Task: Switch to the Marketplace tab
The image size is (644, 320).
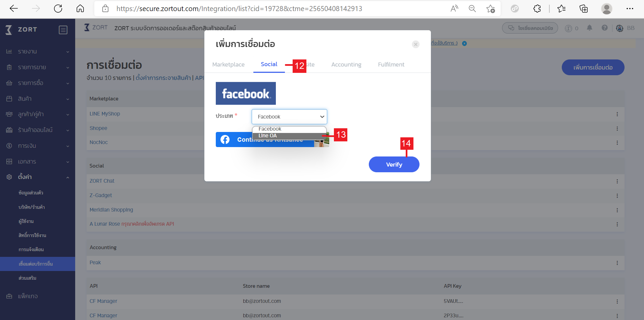Action: click(228, 64)
